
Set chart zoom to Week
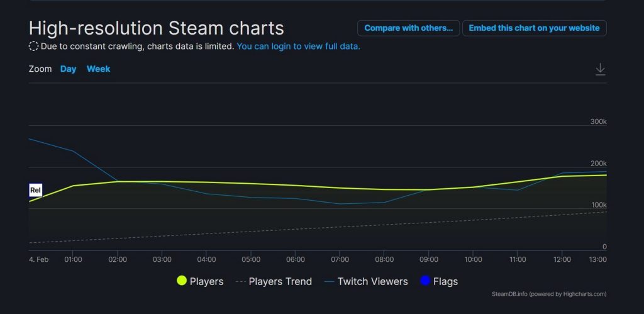pyautogui.click(x=99, y=69)
